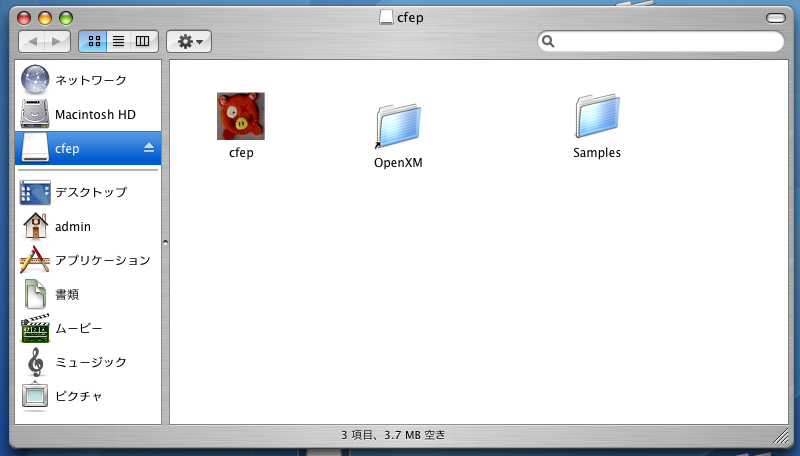This screenshot has width=800, height=456.
Task: Click the toolbar hide pill button
Action: pos(776,18)
